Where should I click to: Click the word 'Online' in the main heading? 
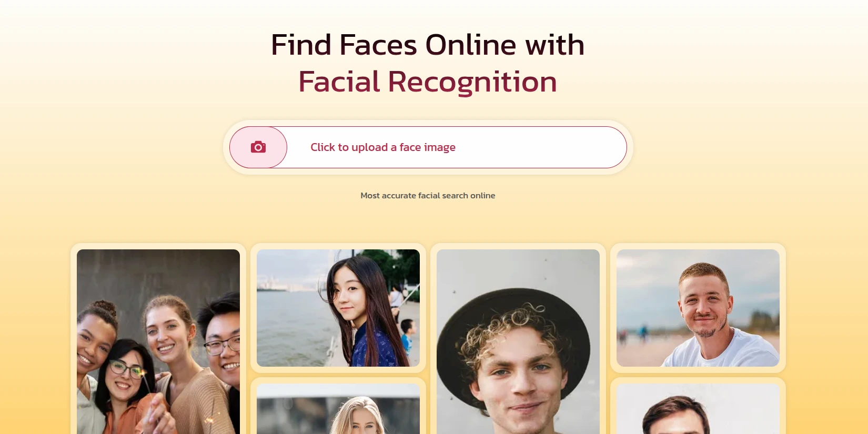(471, 45)
